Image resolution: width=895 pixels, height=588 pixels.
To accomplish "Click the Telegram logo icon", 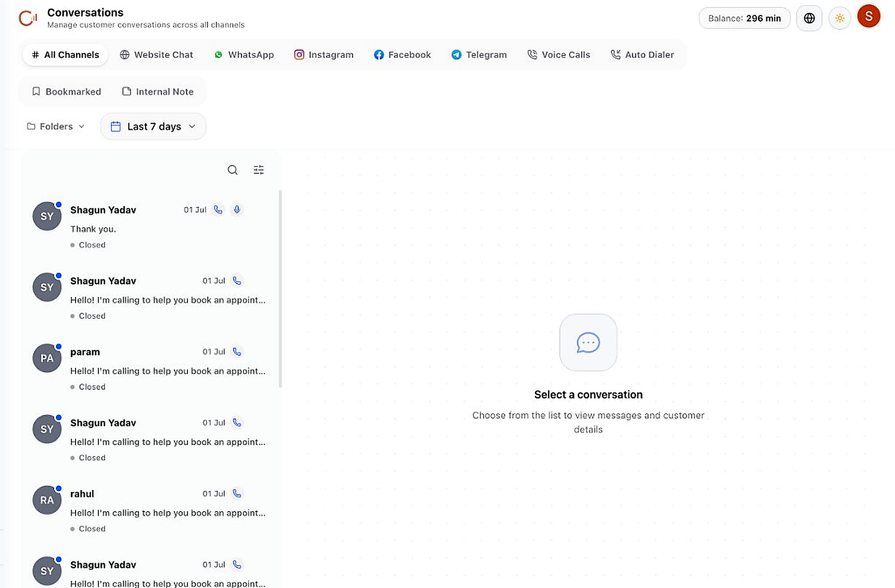I will [456, 55].
